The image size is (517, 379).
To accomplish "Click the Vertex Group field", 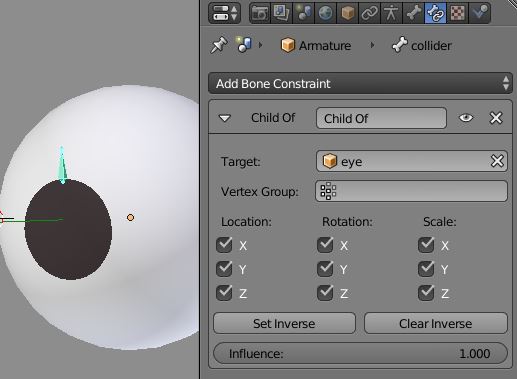I will (411, 191).
